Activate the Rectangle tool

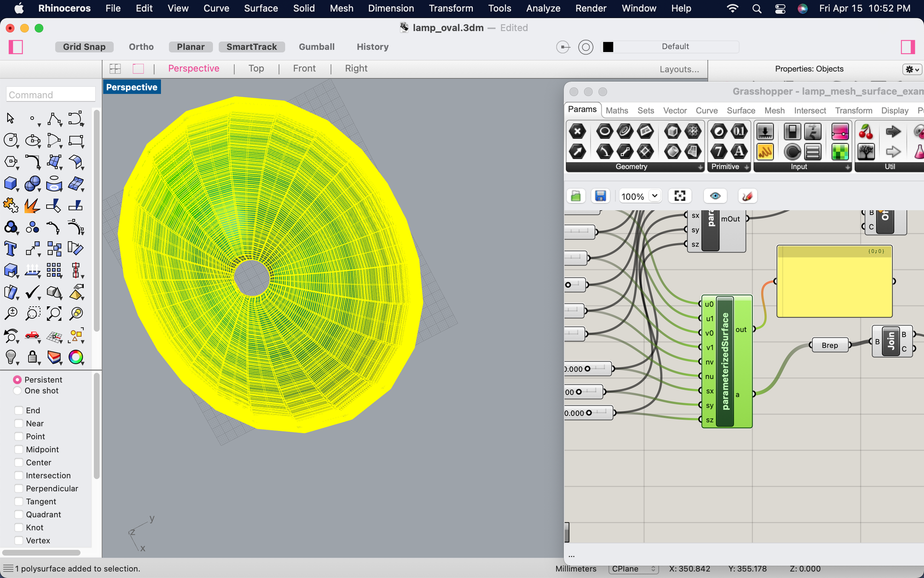pyautogui.click(x=76, y=140)
